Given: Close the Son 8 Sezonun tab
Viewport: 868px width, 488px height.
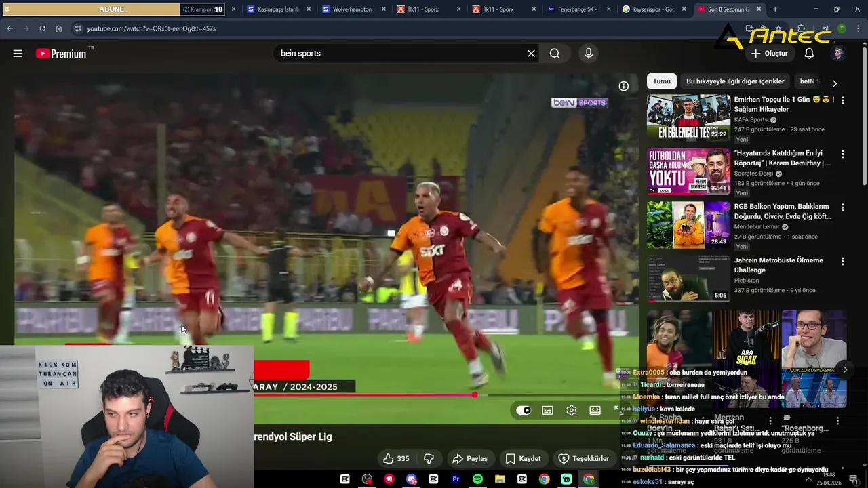Looking at the screenshot, I should [758, 9].
